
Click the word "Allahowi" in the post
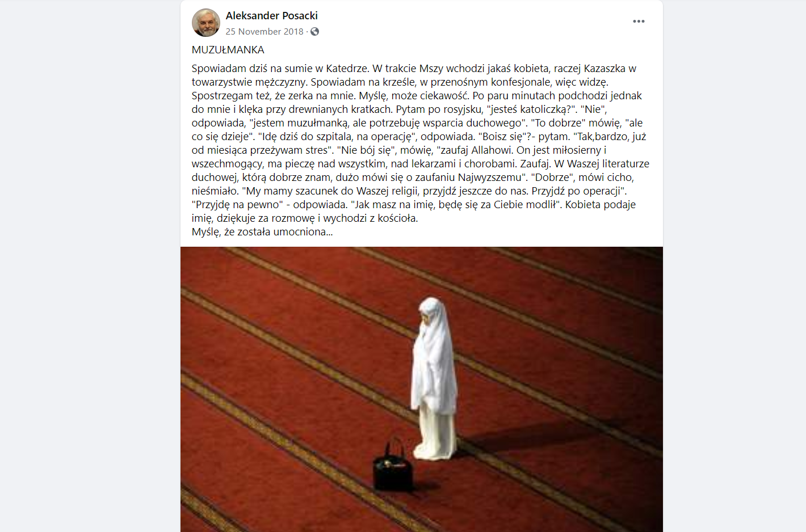492,150
